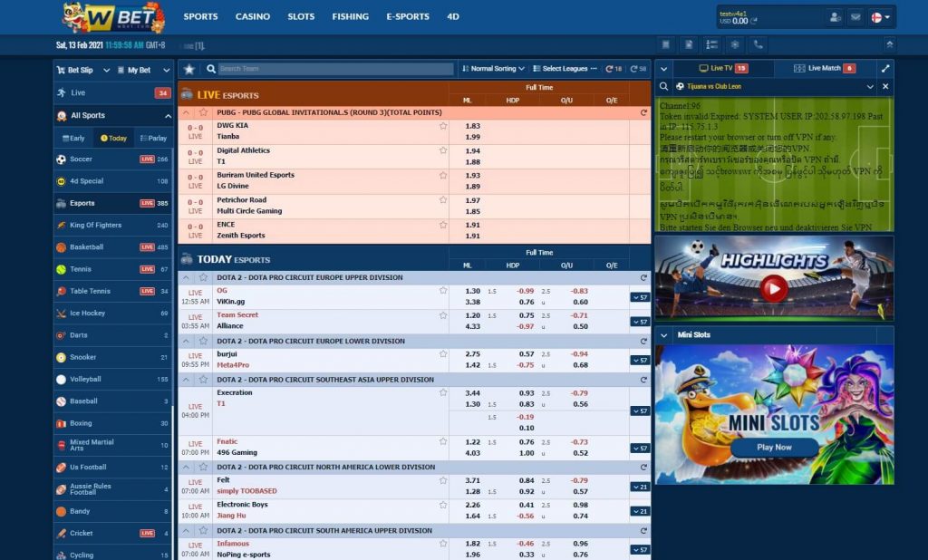
Task: Favorite the Buriram United Esports match
Action: (x=442, y=175)
